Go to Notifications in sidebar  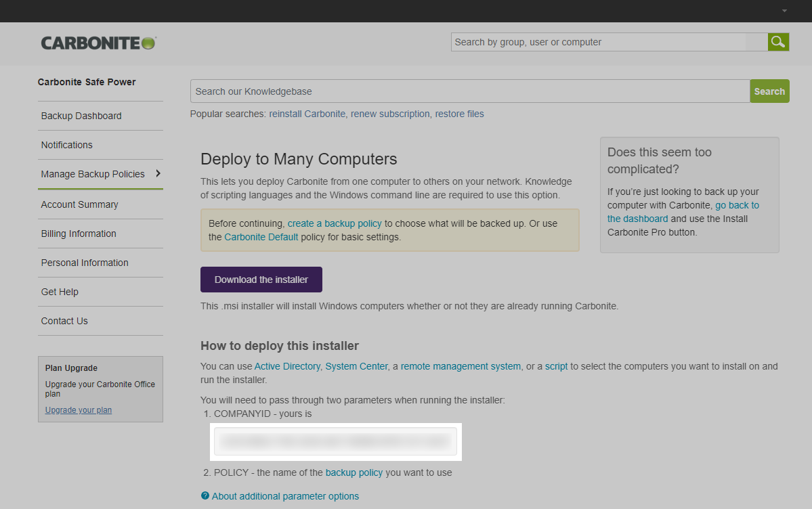(66, 145)
